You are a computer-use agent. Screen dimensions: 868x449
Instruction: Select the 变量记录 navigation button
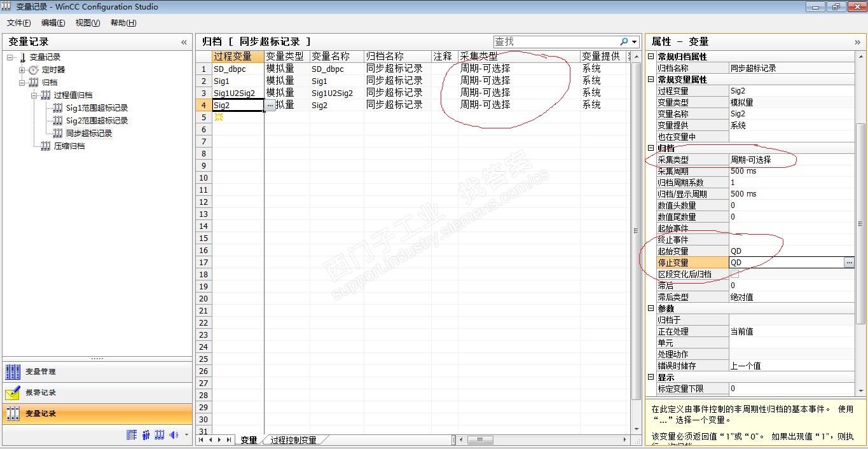97,414
